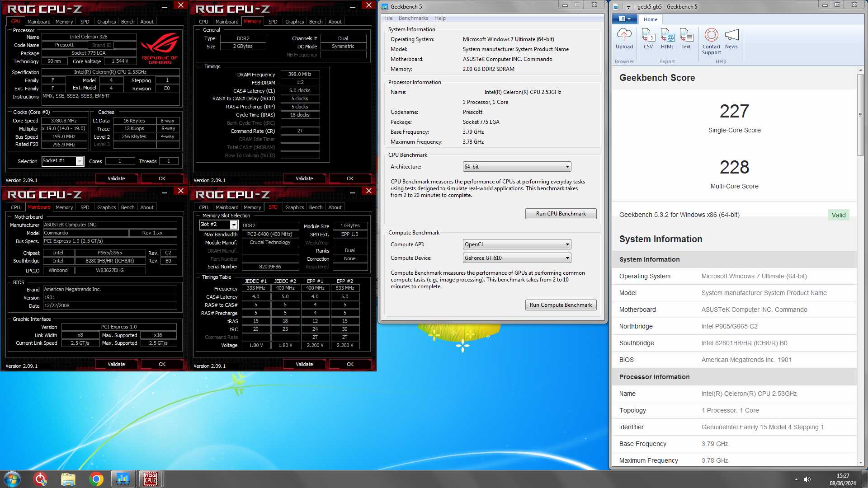
Task: Select the Home ribbon tab
Action: pyautogui.click(x=650, y=19)
